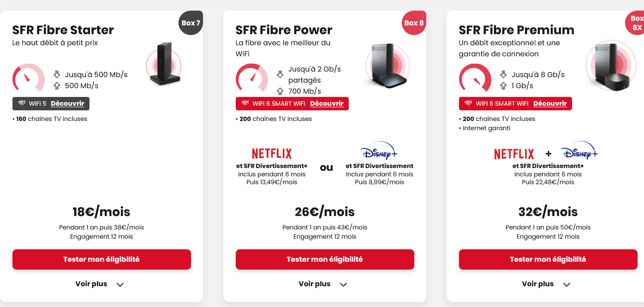Click the Box 7 badge icon
This screenshot has height=307, width=644.
tap(191, 23)
